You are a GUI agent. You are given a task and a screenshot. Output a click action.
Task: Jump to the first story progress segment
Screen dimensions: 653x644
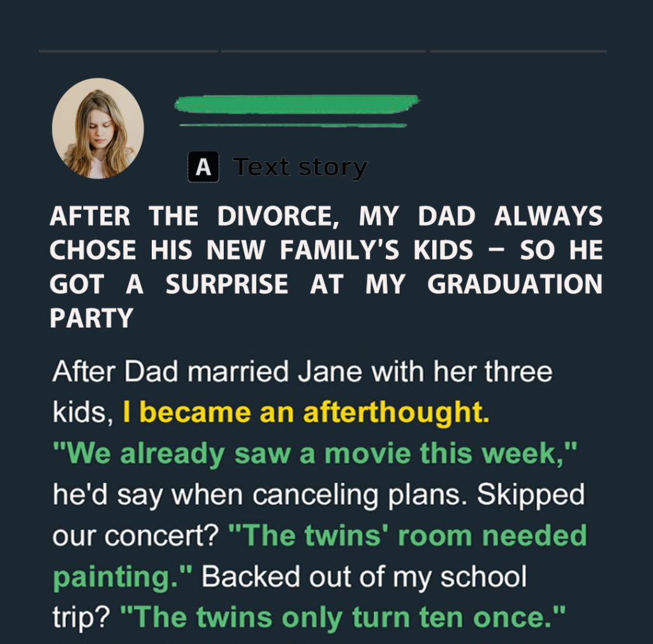pos(128,51)
